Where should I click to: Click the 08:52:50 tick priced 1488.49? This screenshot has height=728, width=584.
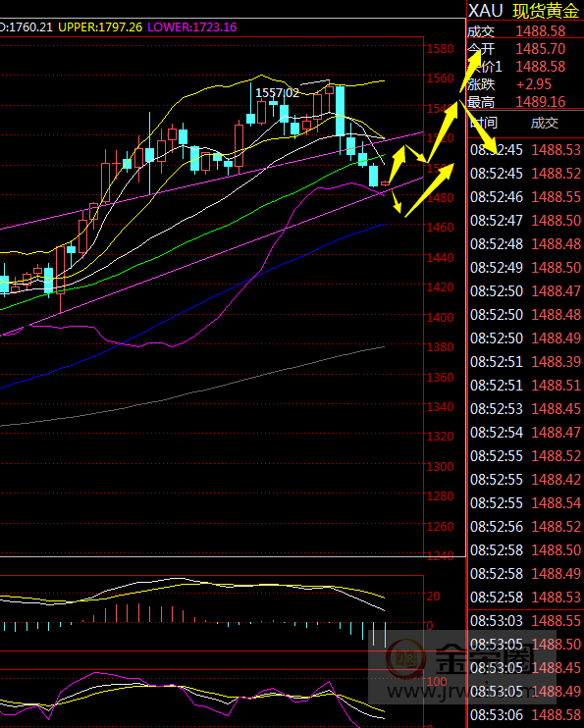(497, 338)
